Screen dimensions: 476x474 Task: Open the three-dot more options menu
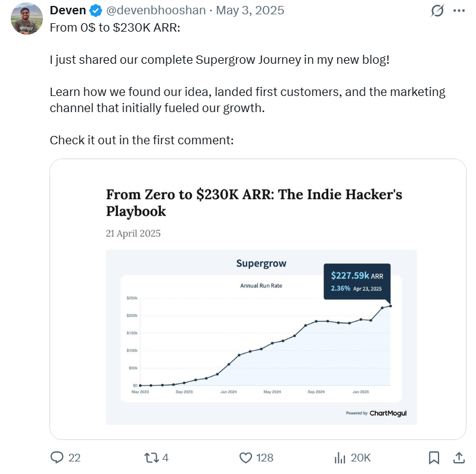[x=458, y=11]
